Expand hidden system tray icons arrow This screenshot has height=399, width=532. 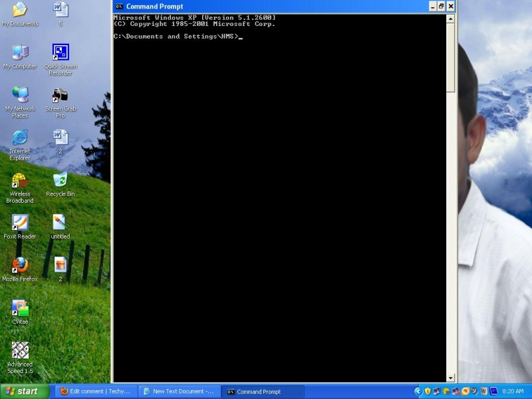[418, 392]
